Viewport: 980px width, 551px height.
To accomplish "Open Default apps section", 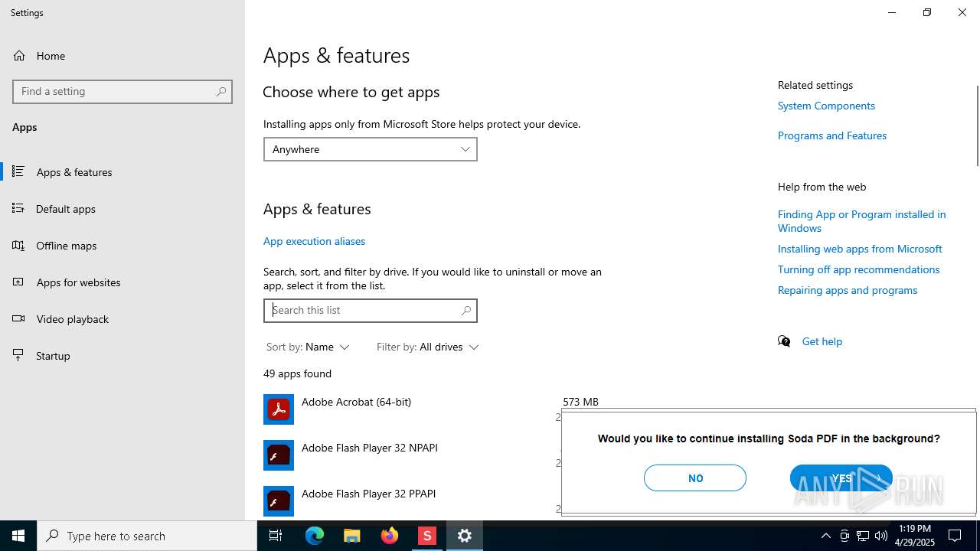I will click(x=122, y=209).
